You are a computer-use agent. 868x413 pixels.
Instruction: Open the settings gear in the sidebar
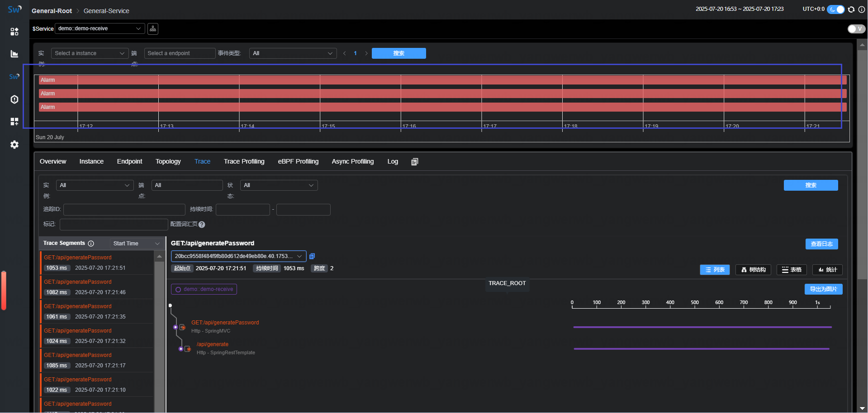[x=14, y=145]
